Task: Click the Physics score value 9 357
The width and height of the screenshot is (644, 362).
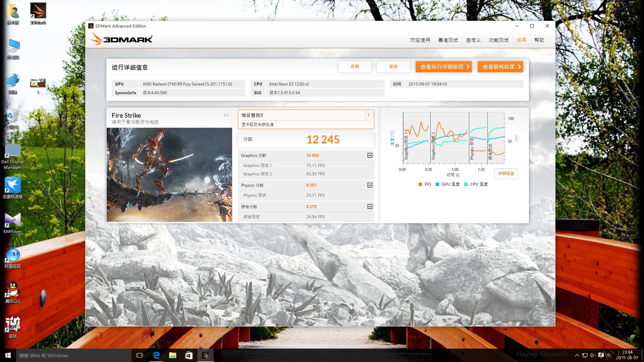Action: point(311,185)
